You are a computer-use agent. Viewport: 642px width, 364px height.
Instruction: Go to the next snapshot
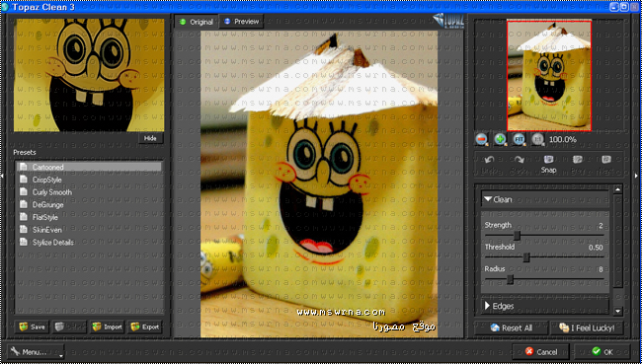[x=606, y=164]
